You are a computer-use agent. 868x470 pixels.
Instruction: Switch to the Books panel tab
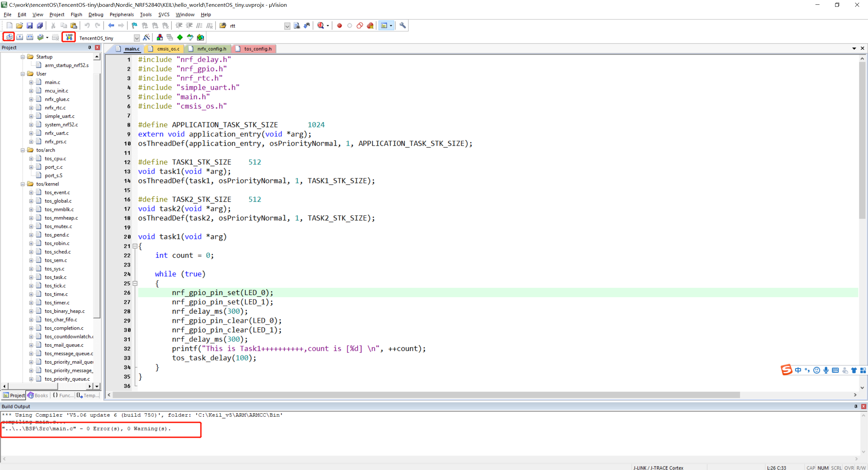point(38,395)
